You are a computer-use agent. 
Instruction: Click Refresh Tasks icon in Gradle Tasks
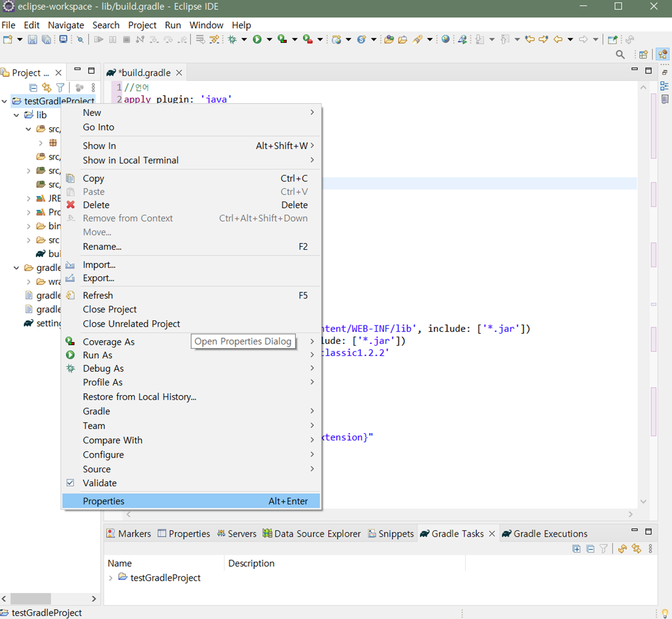[x=622, y=549]
